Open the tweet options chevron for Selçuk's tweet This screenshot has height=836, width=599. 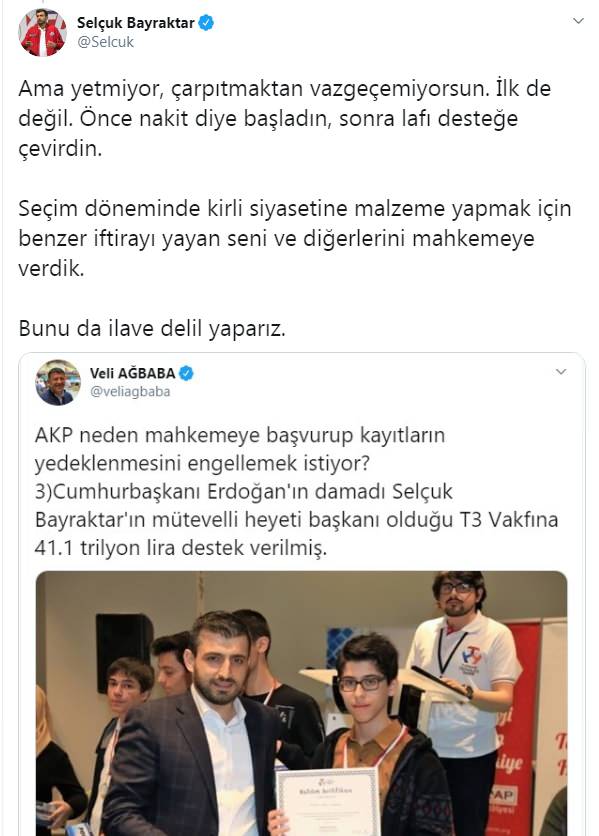point(578,21)
